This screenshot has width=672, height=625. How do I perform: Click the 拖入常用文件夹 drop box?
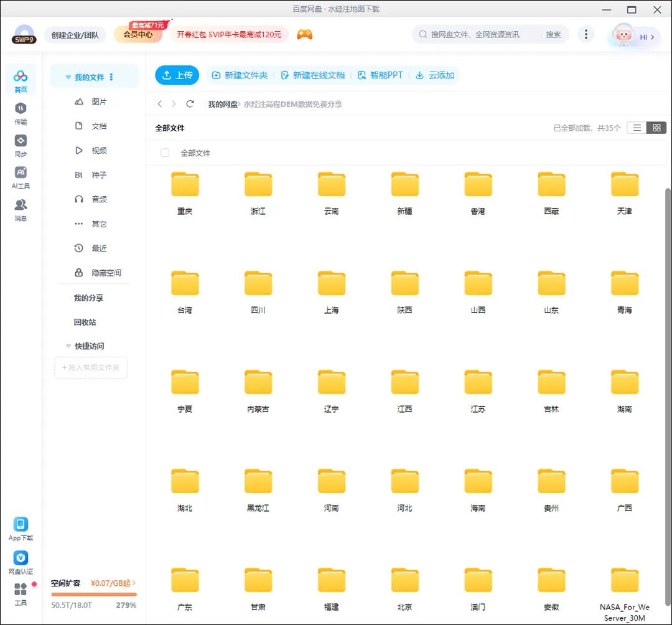(91, 367)
